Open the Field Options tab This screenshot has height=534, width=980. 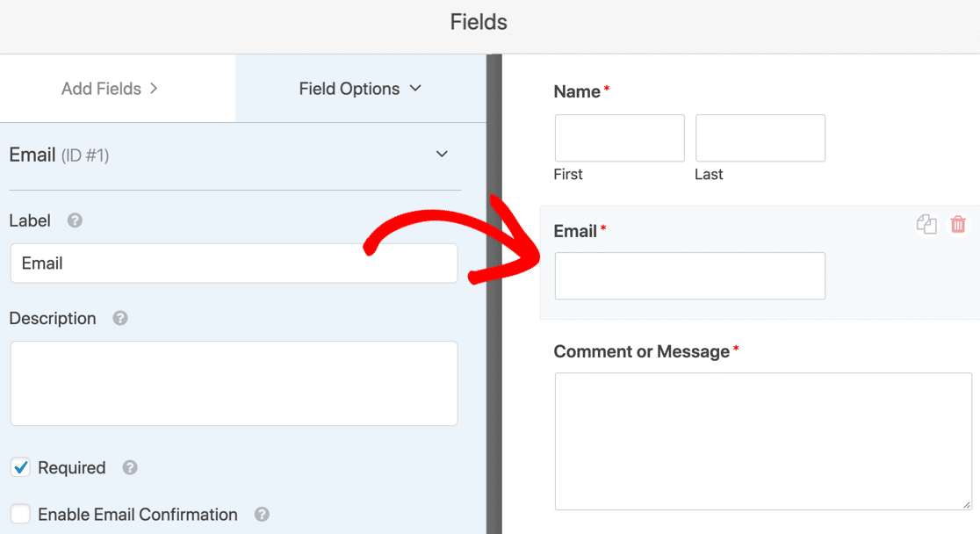point(360,89)
